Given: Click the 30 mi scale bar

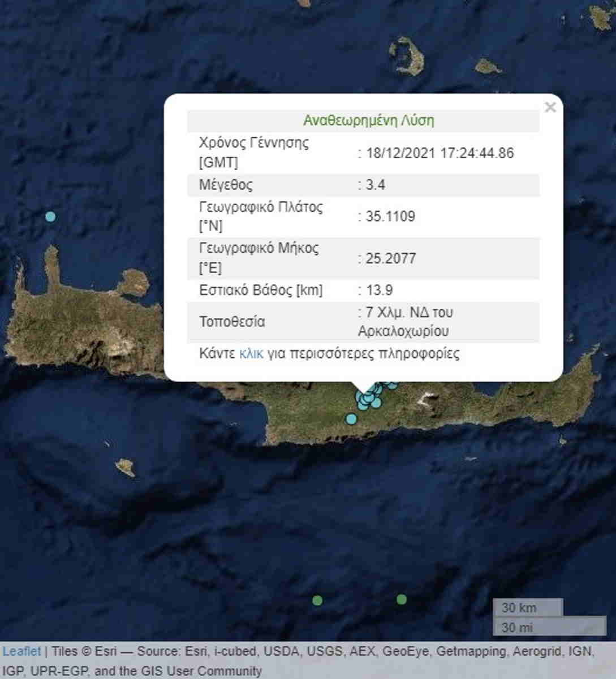Looking at the screenshot, I should 549,627.
